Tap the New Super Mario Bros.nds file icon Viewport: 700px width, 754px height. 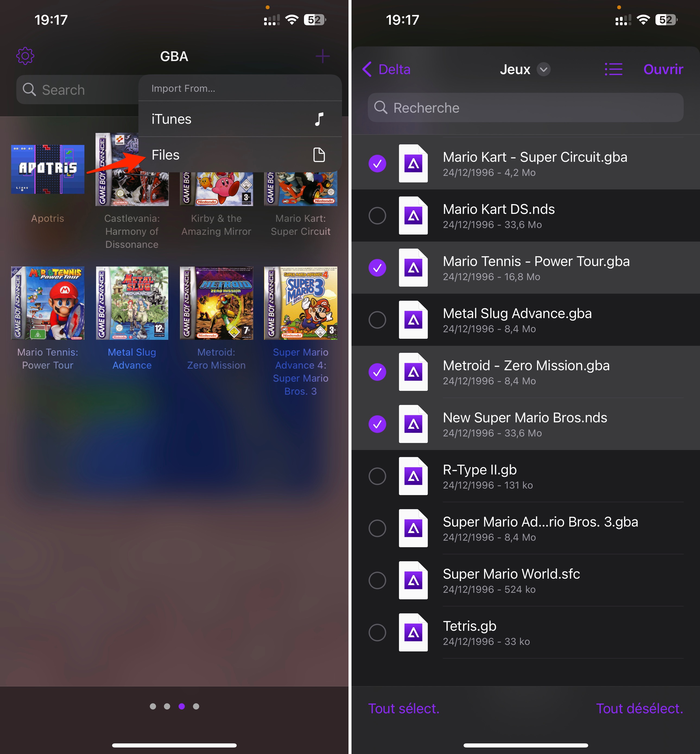413,424
